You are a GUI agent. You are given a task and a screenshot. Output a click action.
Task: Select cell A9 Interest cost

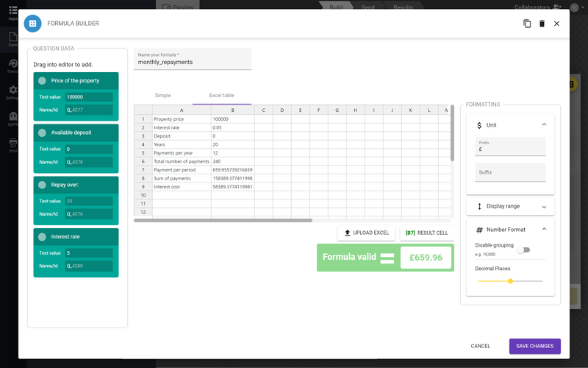coord(182,187)
